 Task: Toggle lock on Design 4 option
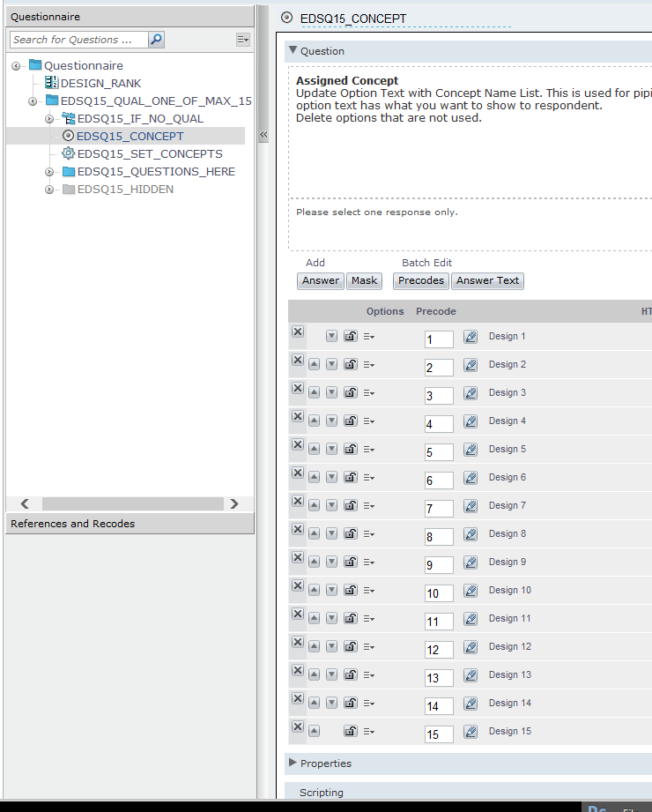point(351,421)
